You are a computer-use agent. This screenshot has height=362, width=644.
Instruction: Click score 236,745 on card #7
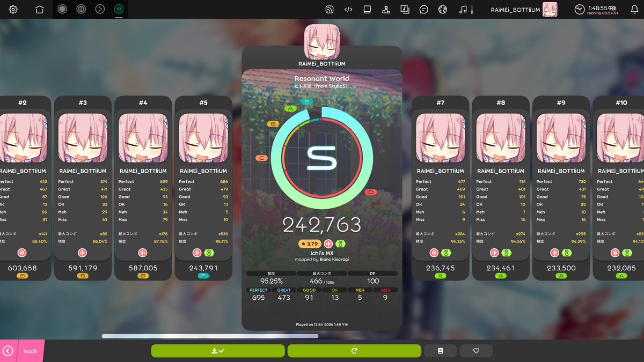[x=441, y=268]
